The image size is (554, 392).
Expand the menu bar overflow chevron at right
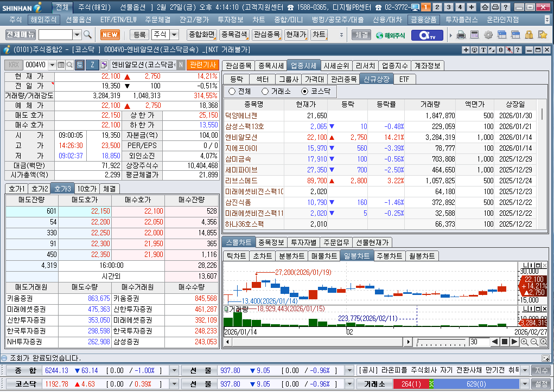pyautogui.click(x=547, y=20)
